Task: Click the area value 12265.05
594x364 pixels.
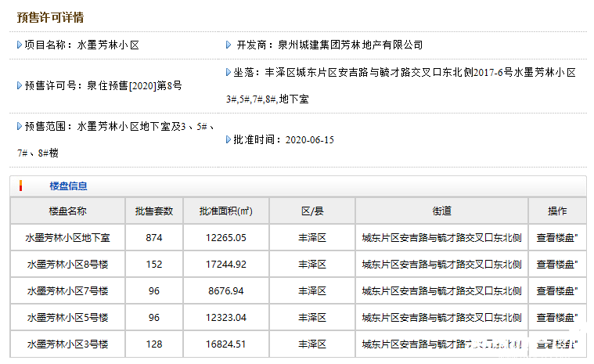Action: pyautogui.click(x=225, y=238)
